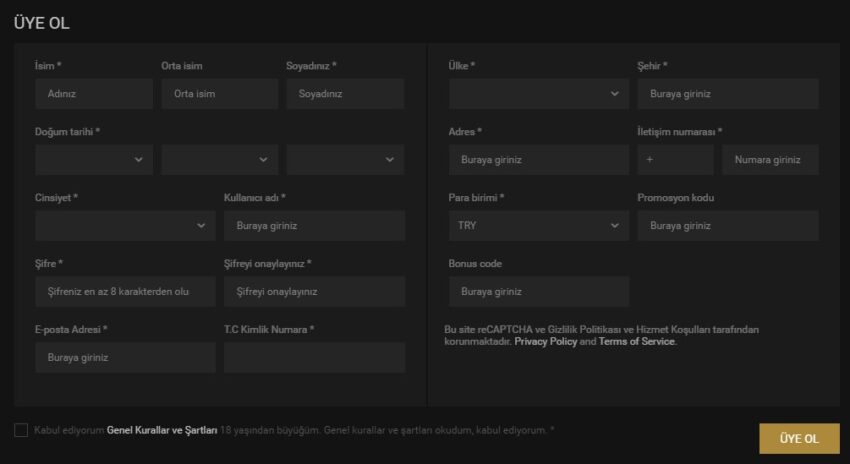Viewport: 850px width, 464px height.
Task: Focus the Şifreyi onaylayınız field
Action: (314, 292)
